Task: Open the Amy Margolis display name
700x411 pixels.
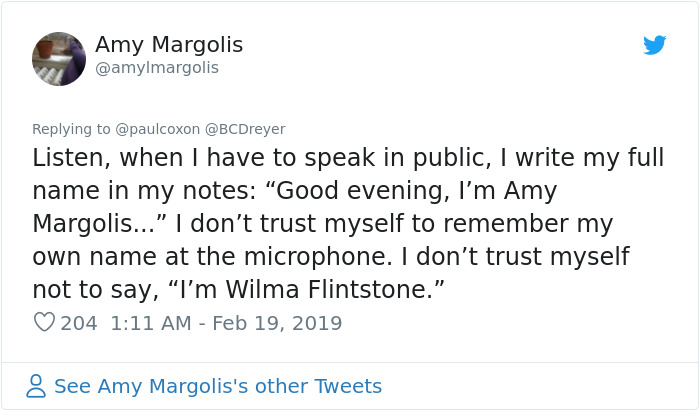Action: [169, 45]
